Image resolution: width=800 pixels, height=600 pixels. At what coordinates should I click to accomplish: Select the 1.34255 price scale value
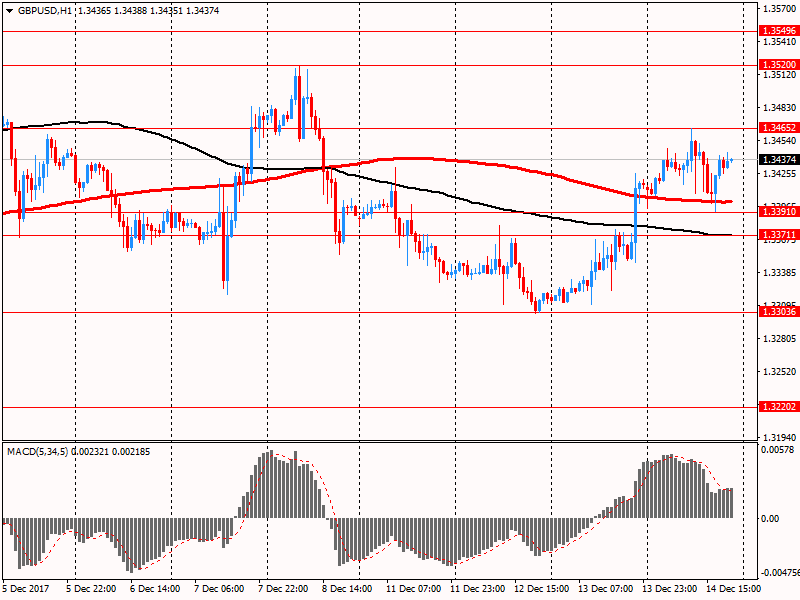(780, 173)
